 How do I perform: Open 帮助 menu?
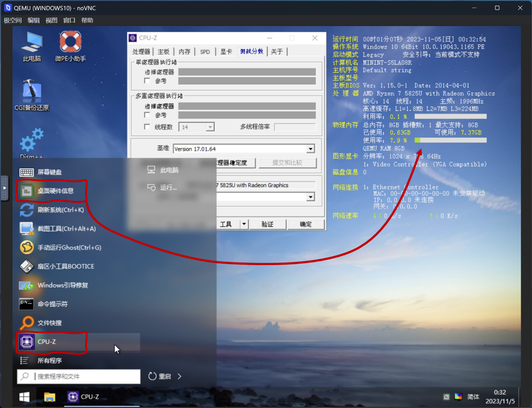click(x=87, y=20)
